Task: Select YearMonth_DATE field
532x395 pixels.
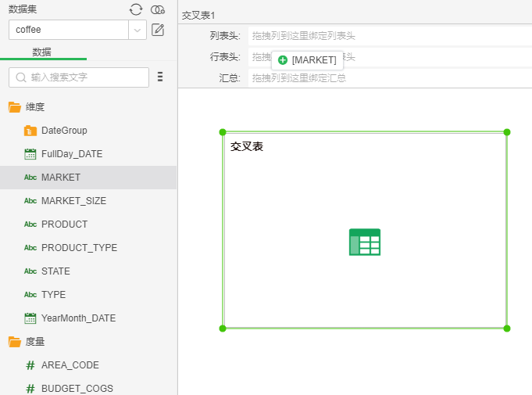Action: [x=78, y=318]
